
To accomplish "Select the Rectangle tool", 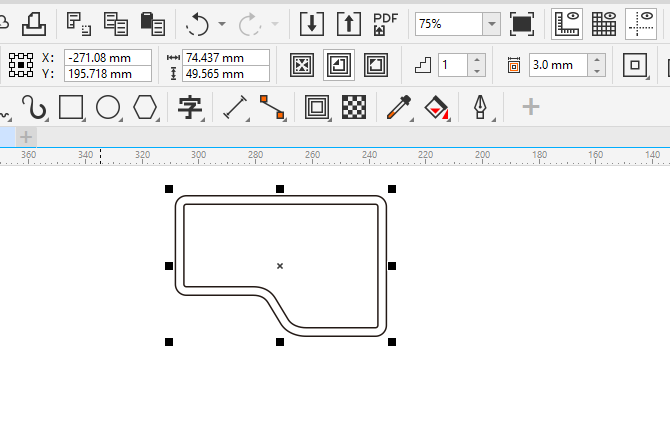I will pyautogui.click(x=71, y=107).
